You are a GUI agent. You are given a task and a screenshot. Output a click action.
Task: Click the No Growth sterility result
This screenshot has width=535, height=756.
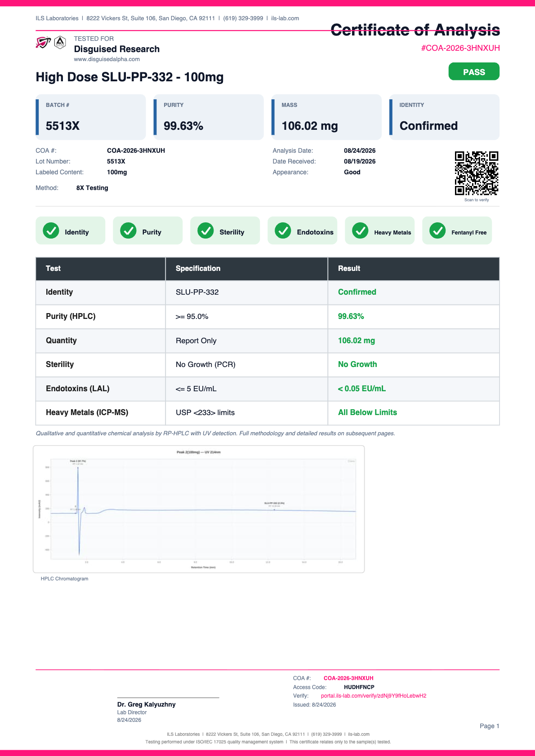click(x=357, y=364)
